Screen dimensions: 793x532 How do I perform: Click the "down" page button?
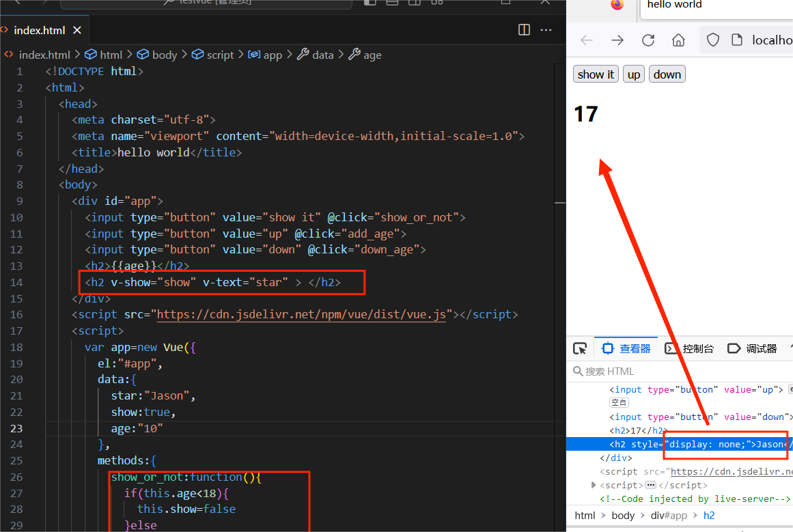point(667,74)
